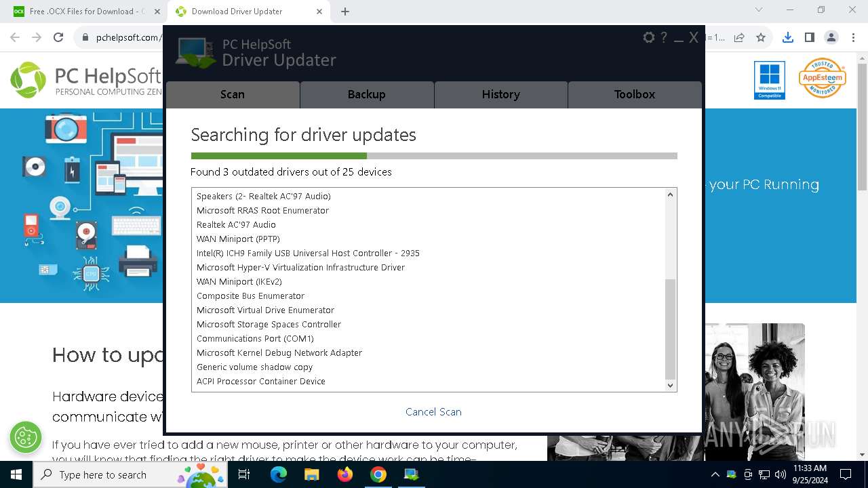This screenshot has height=488, width=868.
Task: Open the Backup tab
Action: (x=367, y=95)
